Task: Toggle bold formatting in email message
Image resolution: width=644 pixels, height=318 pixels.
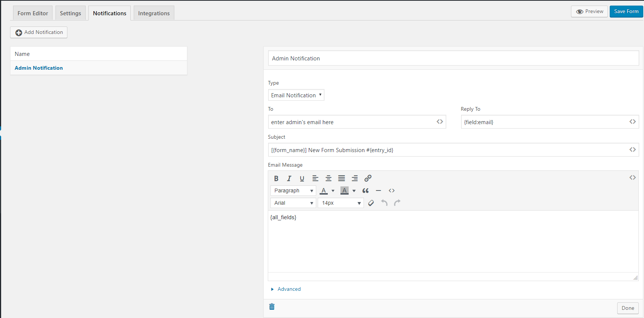Action: click(x=276, y=178)
